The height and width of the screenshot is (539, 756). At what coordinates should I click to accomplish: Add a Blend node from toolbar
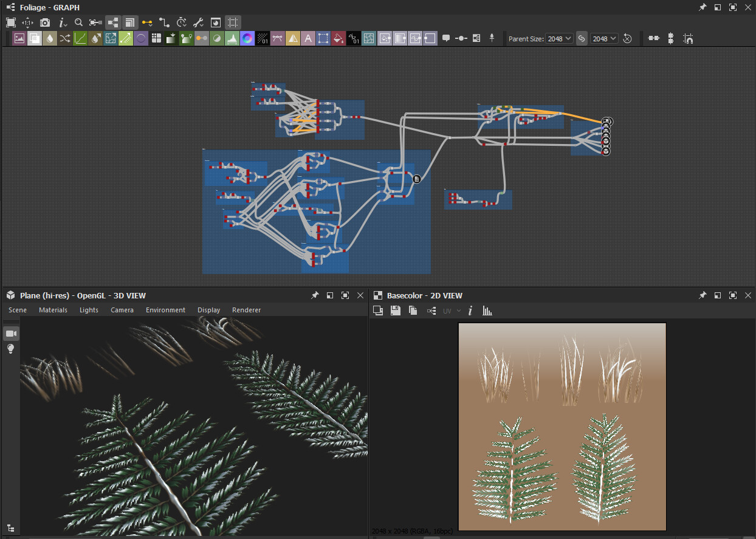(x=35, y=38)
